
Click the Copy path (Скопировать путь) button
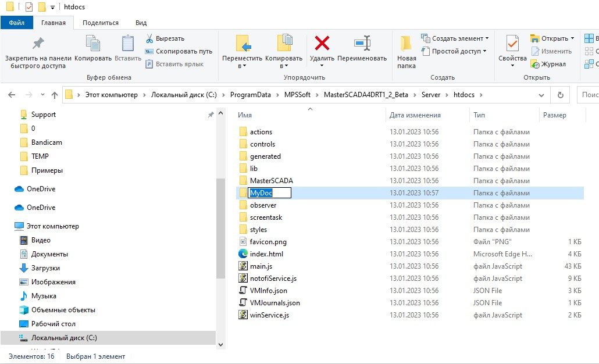179,51
